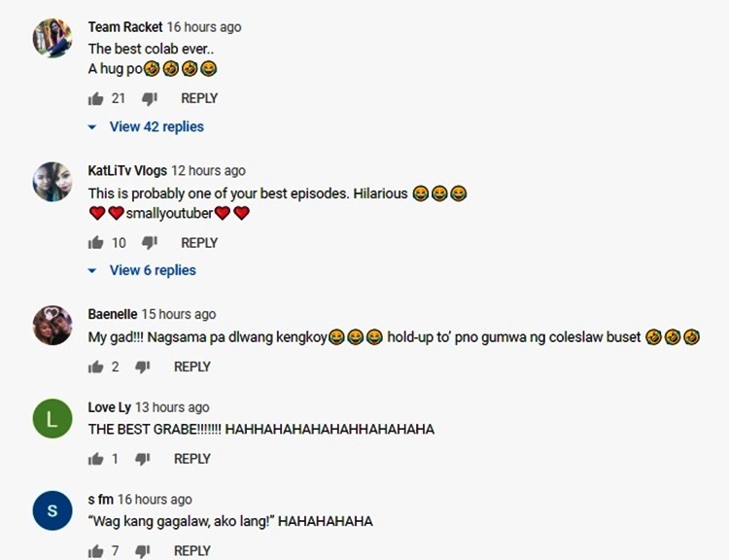Dislike Team Racket's comment

[150, 98]
